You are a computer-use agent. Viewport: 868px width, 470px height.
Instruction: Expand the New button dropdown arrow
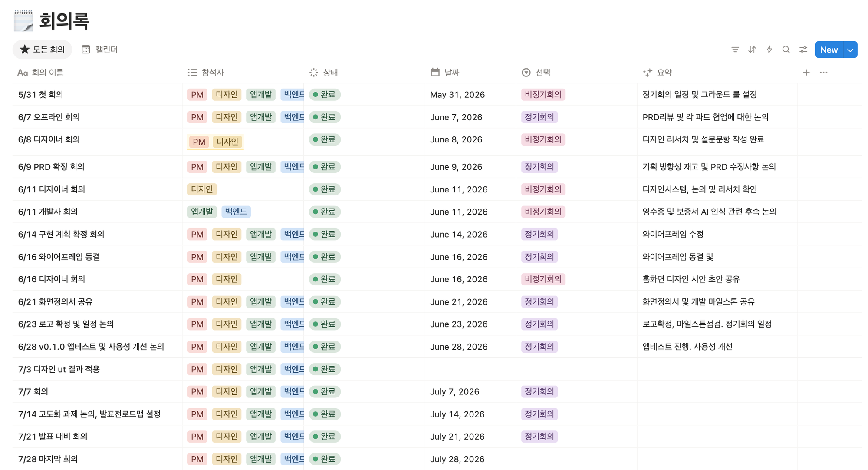pyautogui.click(x=850, y=50)
